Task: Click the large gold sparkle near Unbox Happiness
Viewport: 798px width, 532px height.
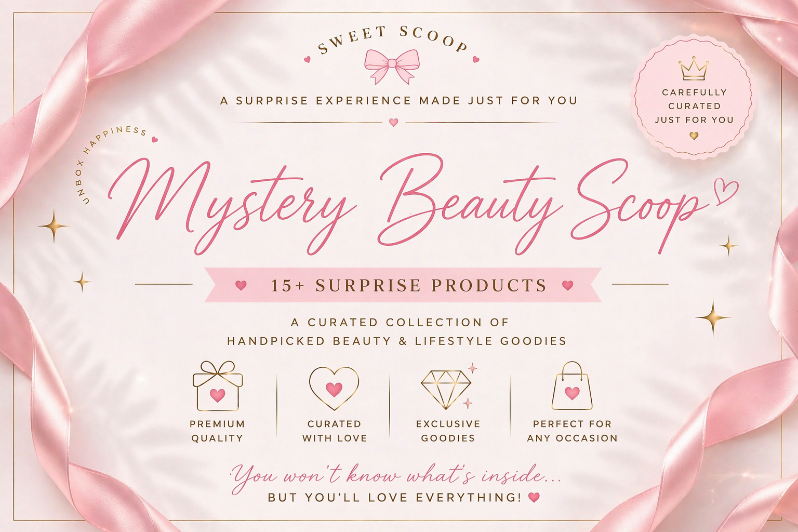Action: [54, 226]
